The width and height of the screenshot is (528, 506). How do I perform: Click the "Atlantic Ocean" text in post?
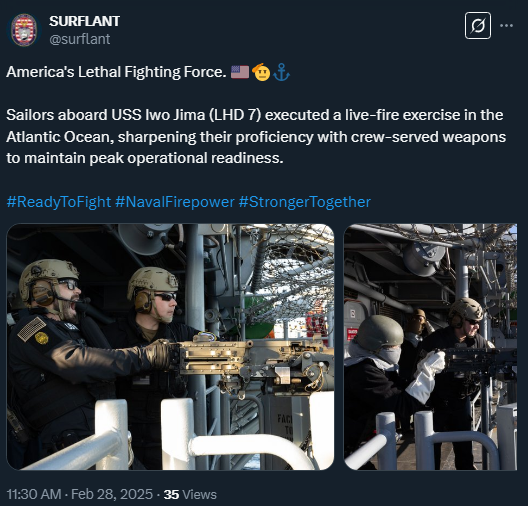click(60, 137)
